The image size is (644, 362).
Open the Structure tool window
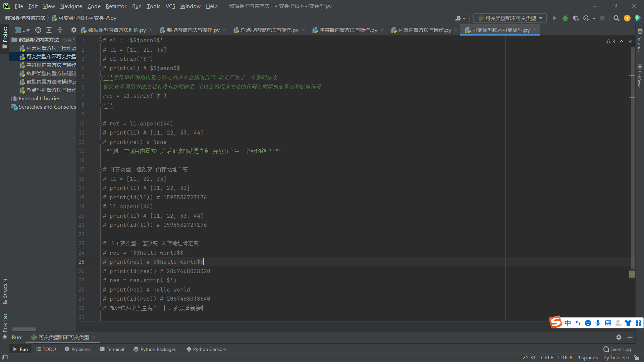(x=5, y=291)
